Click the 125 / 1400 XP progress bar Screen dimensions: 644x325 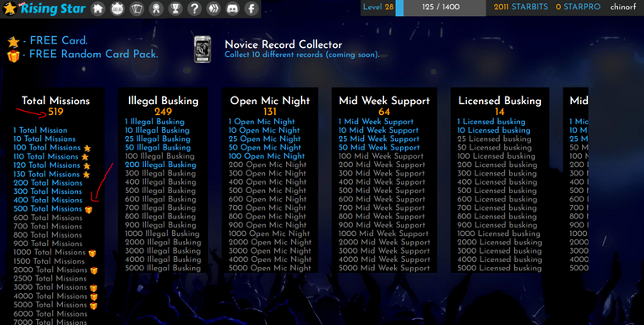[441, 8]
